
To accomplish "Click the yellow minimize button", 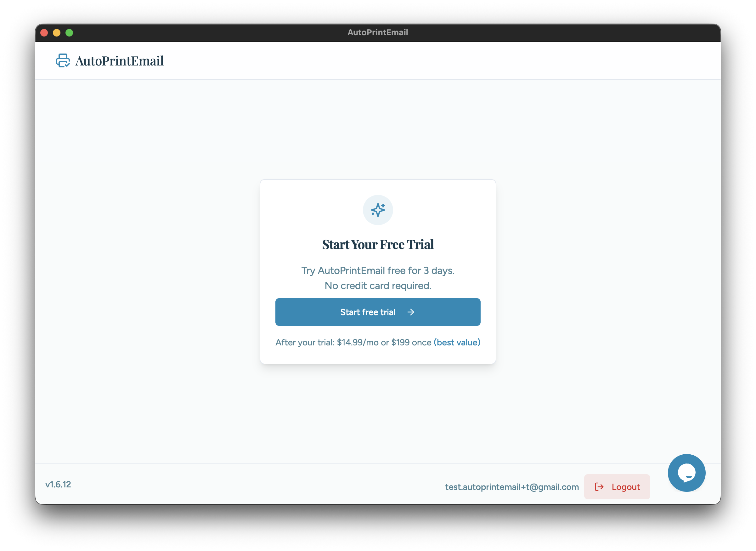I will [56, 32].
